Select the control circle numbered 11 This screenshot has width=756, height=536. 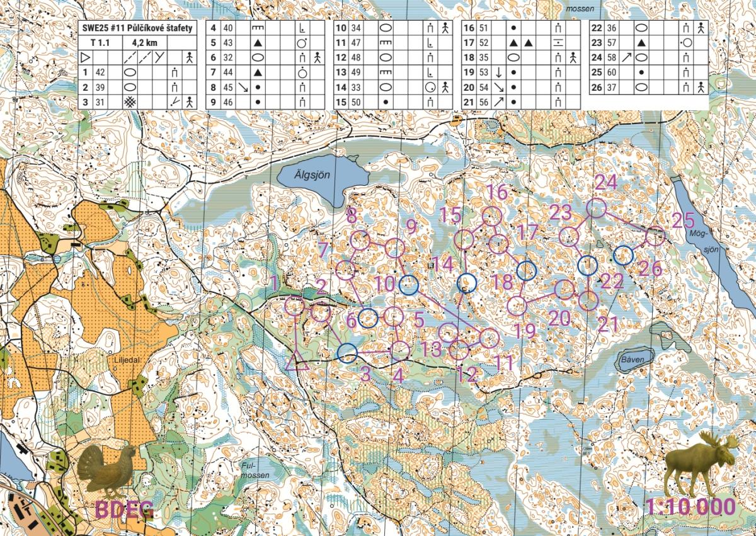489,338
